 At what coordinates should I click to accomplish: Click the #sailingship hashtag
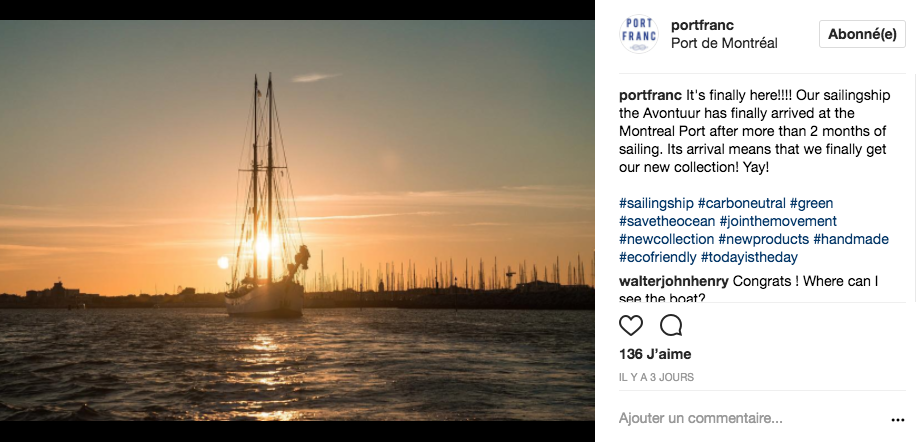pos(656,203)
